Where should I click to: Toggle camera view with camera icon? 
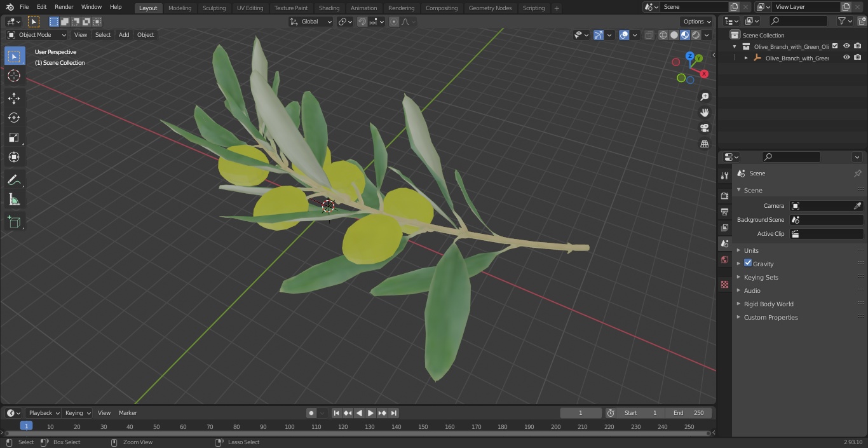(x=704, y=128)
